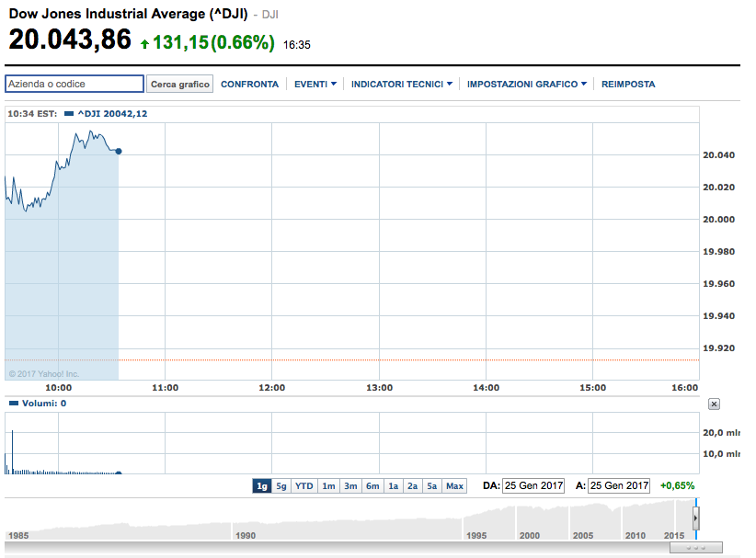756x558 pixels.
Task: Focus the Azienda o codice search field
Action: coord(74,85)
